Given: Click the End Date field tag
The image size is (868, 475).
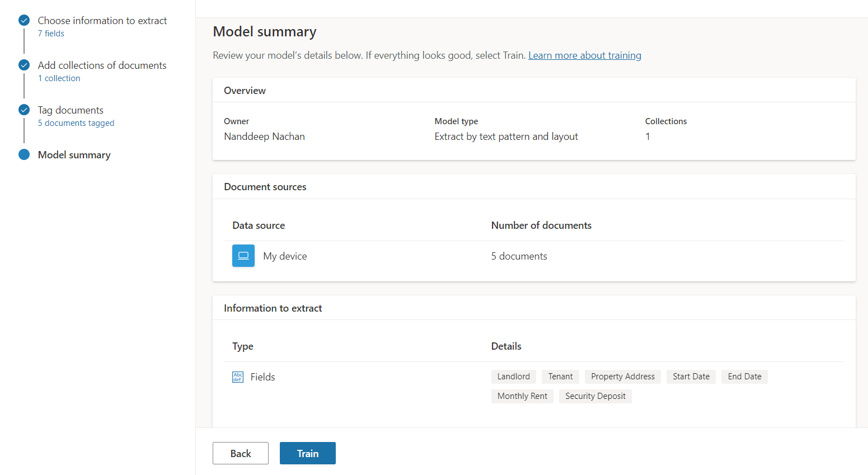Looking at the screenshot, I should (744, 377).
